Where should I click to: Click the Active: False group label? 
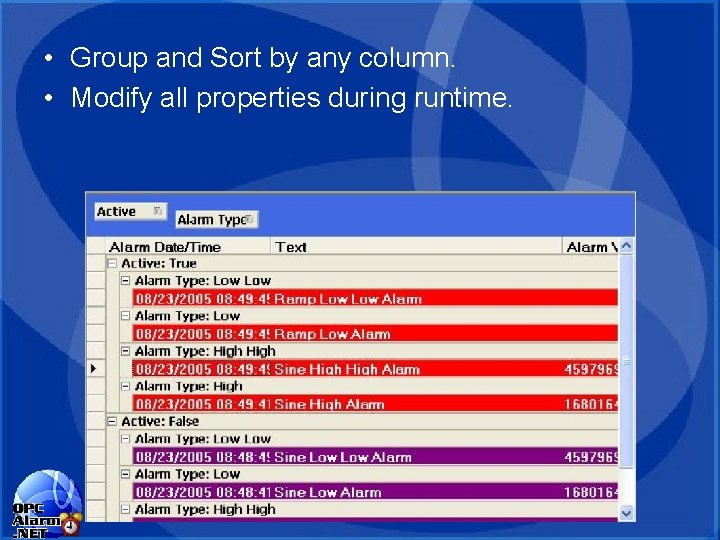point(160,421)
